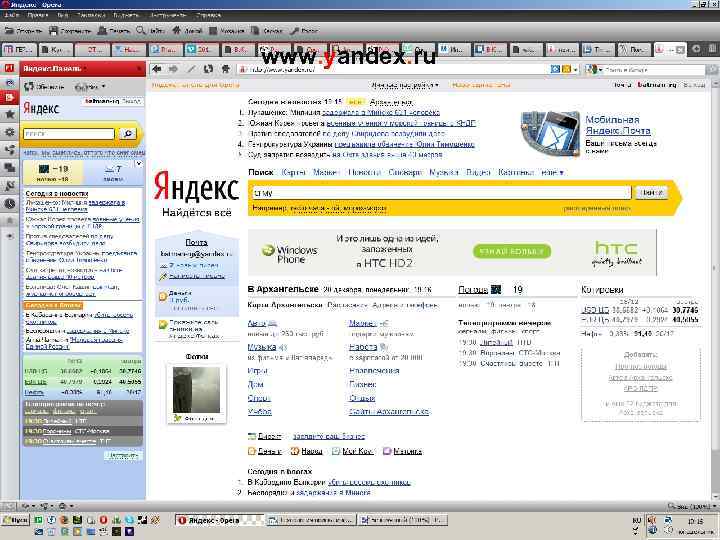
Task: Switch to the first browser tab
Action: (x=19, y=49)
